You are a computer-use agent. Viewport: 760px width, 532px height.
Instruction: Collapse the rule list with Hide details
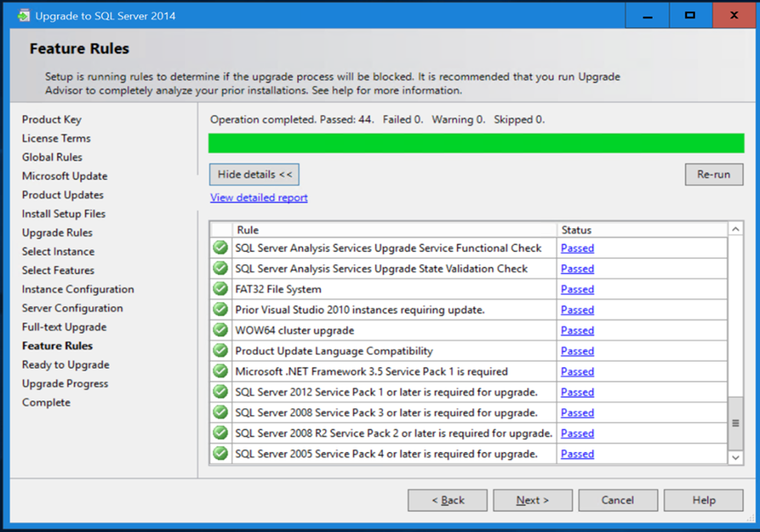[x=255, y=175]
